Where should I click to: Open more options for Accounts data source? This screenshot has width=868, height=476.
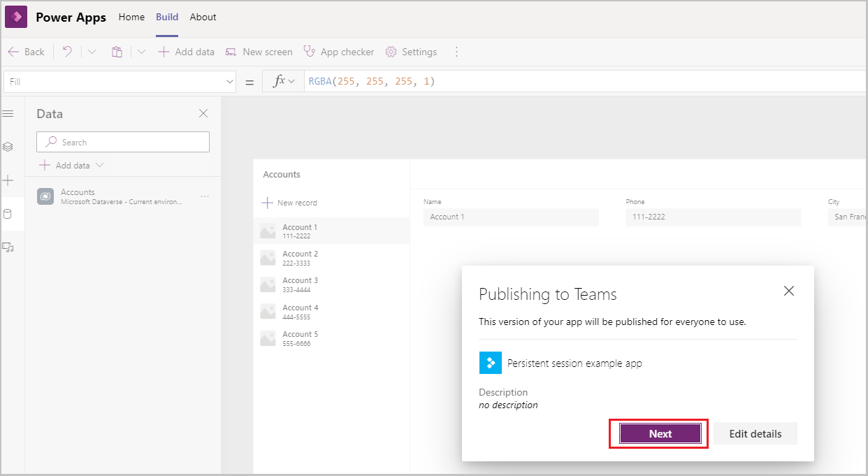205,196
